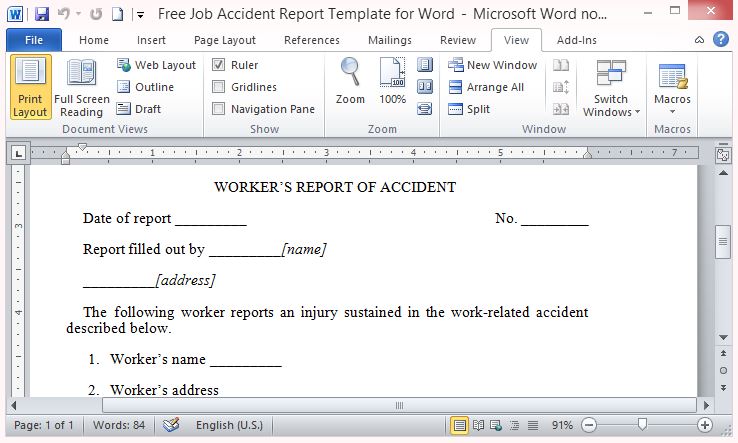738x443 pixels.
Task: Switch to Outline view
Action: point(145,87)
